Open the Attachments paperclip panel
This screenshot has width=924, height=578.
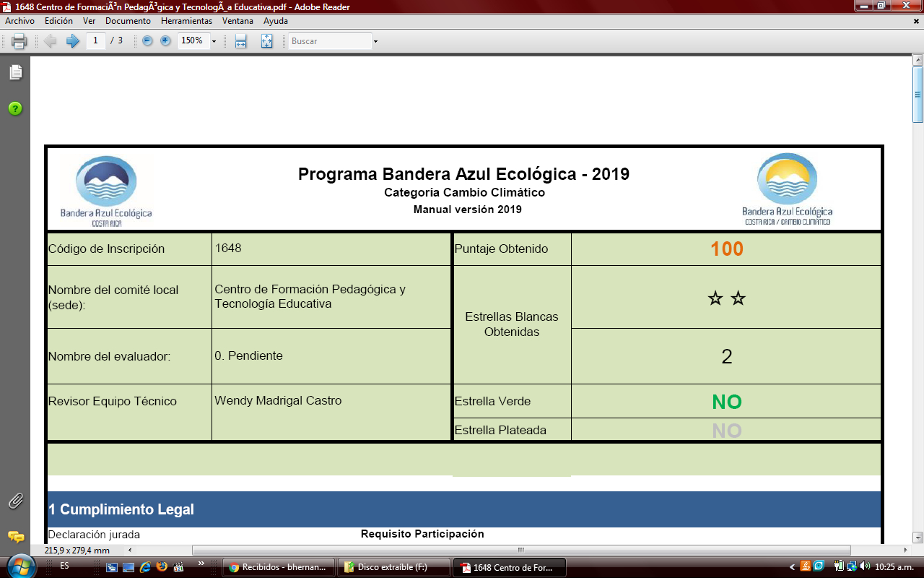[15, 501]
